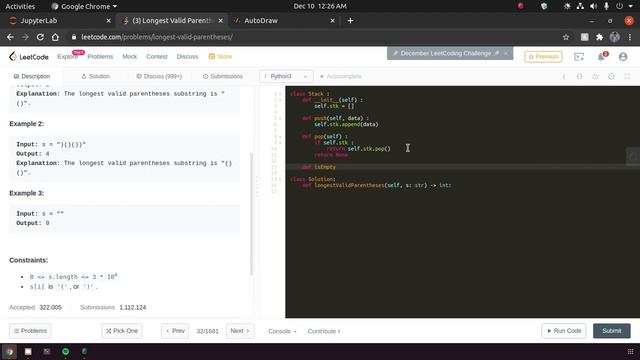Click the description panel scrollbar
The width and height of the screenshot is (640, 360).
251,214
